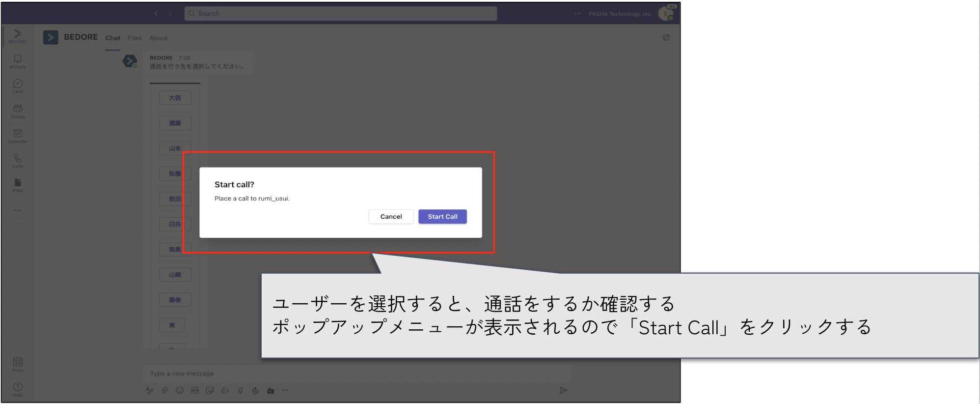Open settings and more ellipsis in title bar
980x404 pixels.
tap(577, 14)
